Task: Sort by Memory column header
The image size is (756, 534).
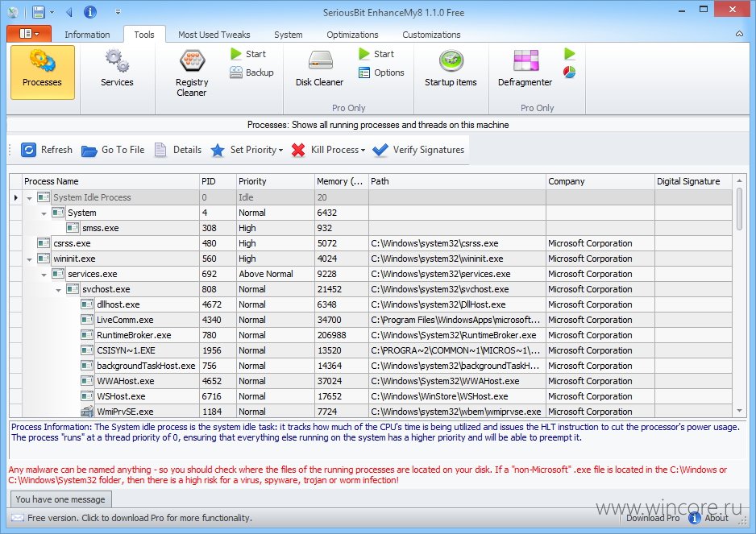Action: click(342, 181)
